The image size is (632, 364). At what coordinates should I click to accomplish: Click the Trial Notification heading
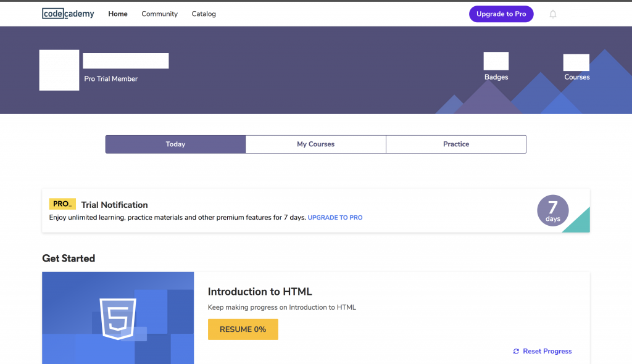[x=114, y=205]
